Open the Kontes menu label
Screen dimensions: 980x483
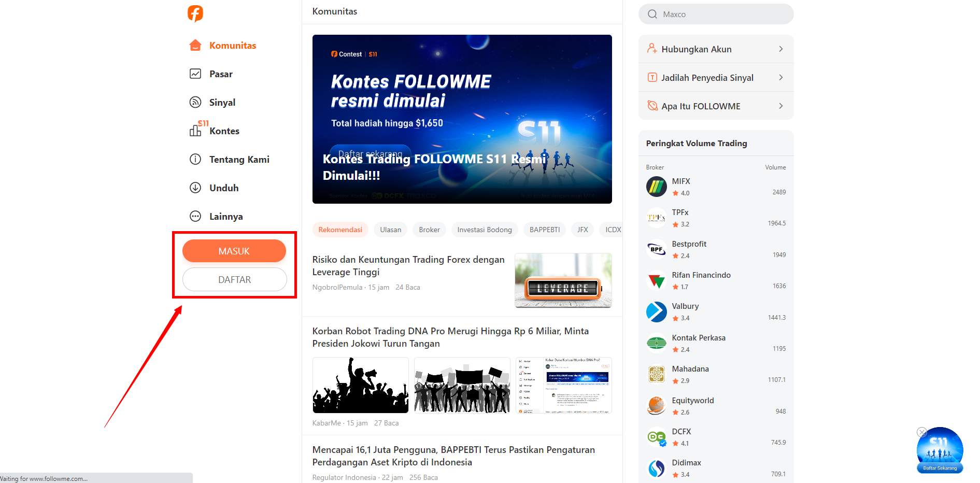click(224, 131)
